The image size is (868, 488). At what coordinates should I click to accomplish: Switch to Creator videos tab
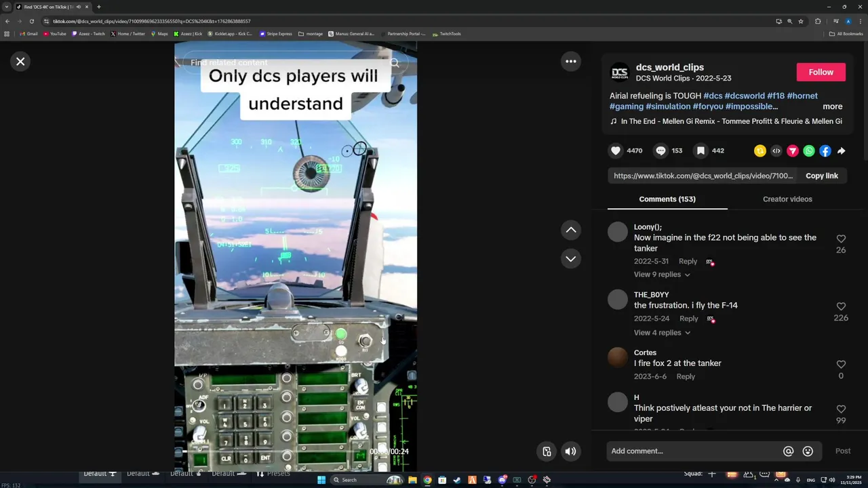tap(787, 199)
